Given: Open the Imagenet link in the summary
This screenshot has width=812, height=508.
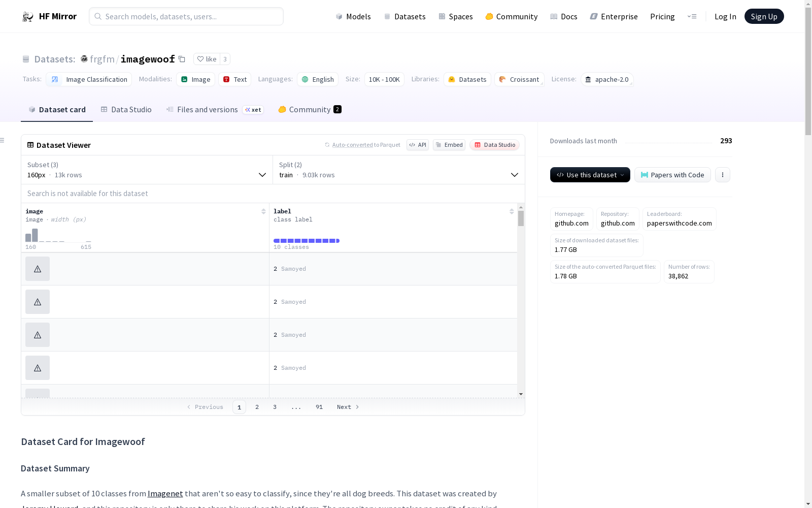Looking at the screenshot, I should [165, 493].
